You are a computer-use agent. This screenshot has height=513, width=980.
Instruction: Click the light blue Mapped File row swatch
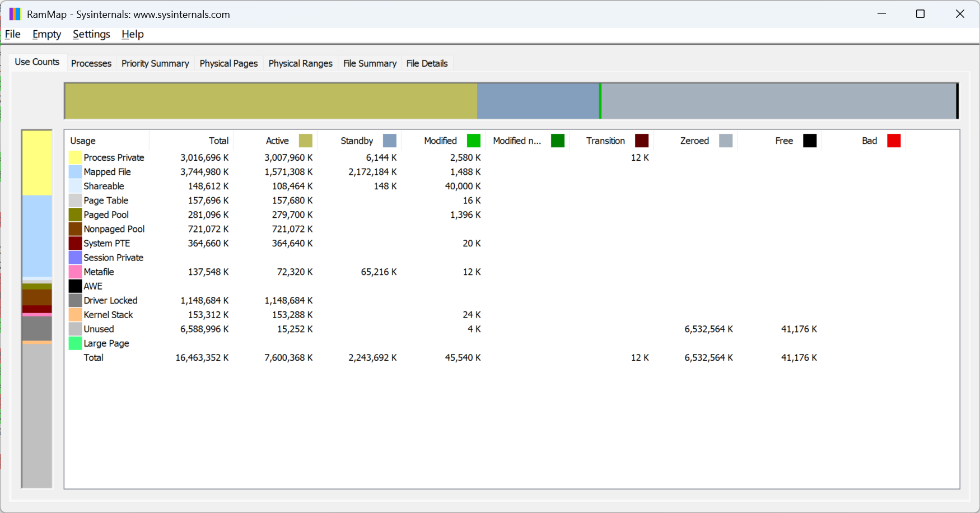point(76,172)
